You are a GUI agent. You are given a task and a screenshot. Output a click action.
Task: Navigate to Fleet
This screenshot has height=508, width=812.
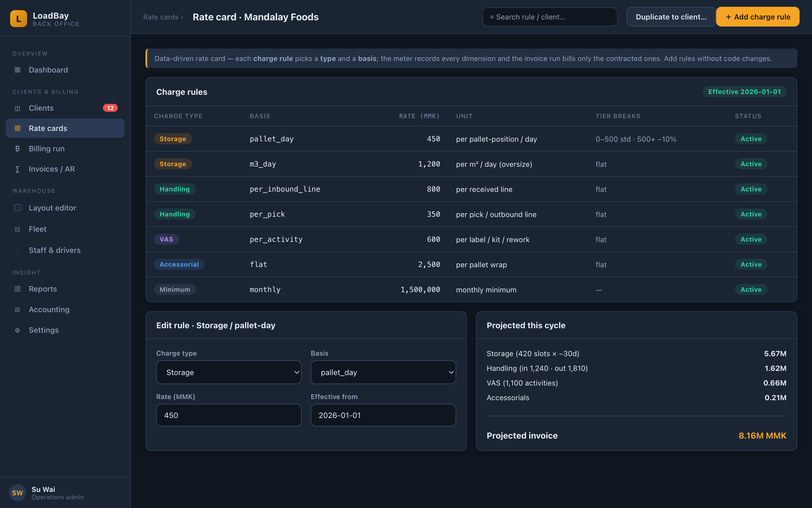click(65, 229)
